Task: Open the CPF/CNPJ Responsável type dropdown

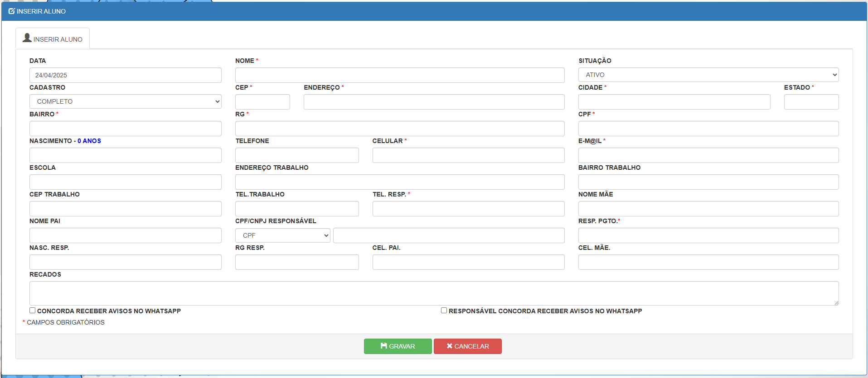Action: (282, 235)
